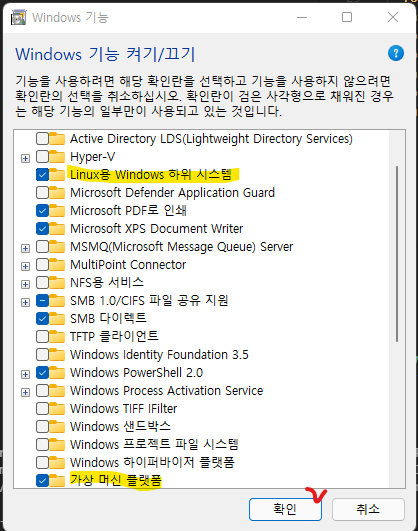Expand Windows Process Activation Service node

tap(25, 392)
